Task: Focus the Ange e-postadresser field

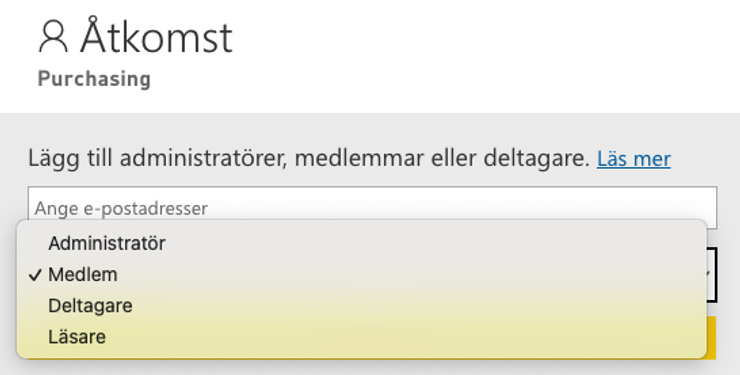Action: click(x=372, y=208)
